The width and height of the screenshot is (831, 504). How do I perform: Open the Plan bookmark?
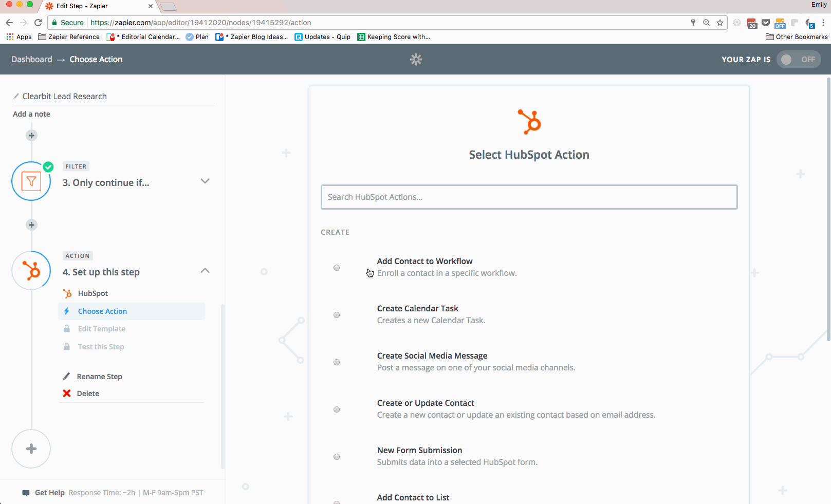(x=197, y=37)
